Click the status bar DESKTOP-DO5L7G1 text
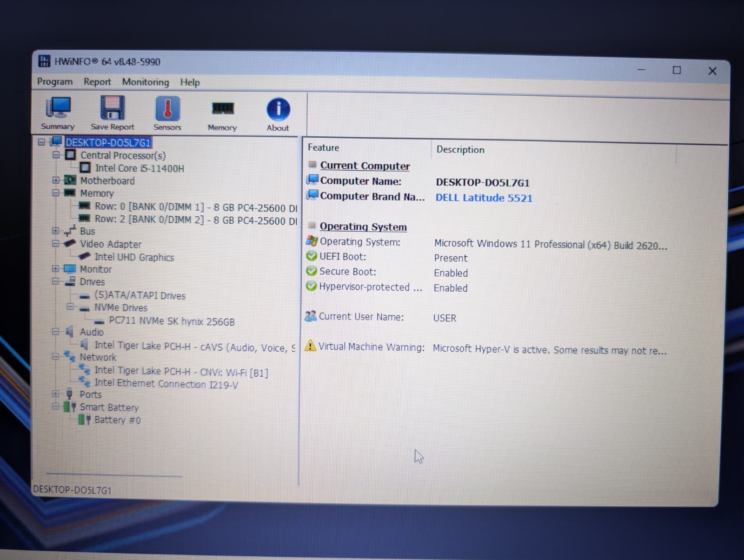This screenshot has width=744, height=560. point(72,489)
